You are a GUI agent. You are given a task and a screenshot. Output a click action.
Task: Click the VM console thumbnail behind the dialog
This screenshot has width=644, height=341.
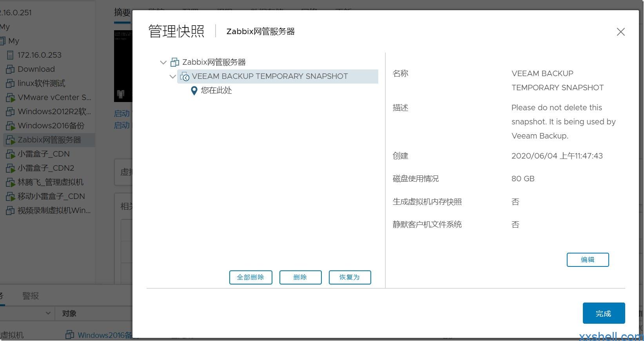tap(123, 66)
